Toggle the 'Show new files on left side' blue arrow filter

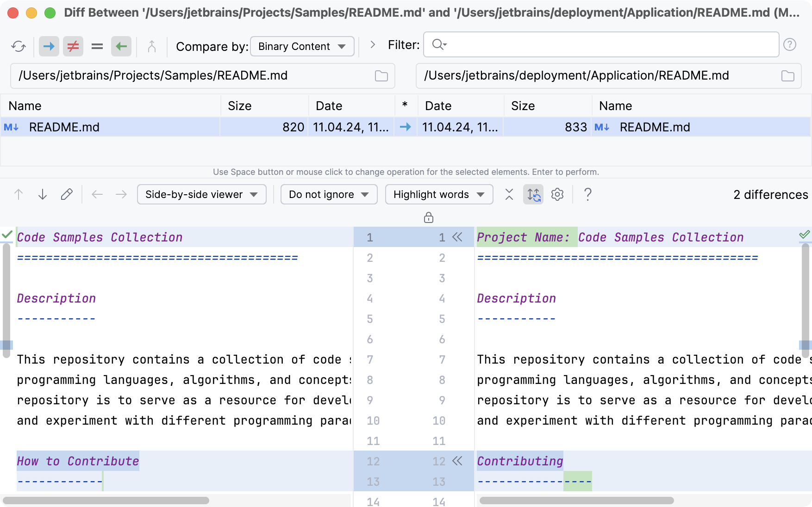tap(49, 46)
